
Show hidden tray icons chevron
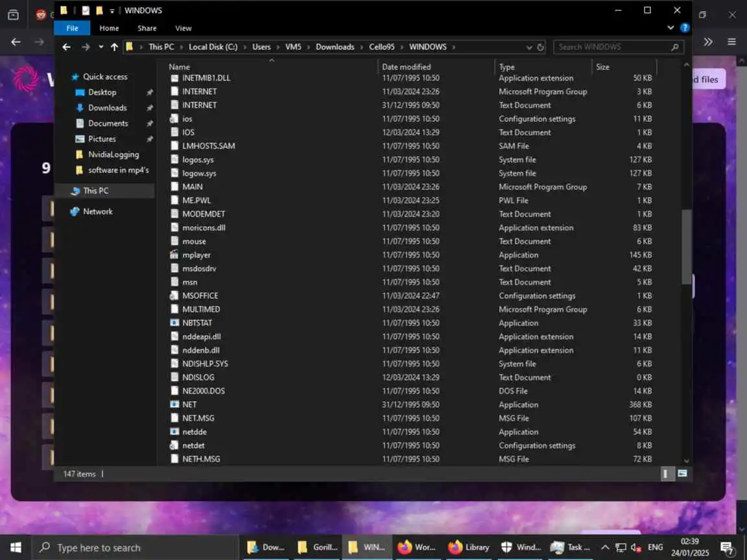604,548
